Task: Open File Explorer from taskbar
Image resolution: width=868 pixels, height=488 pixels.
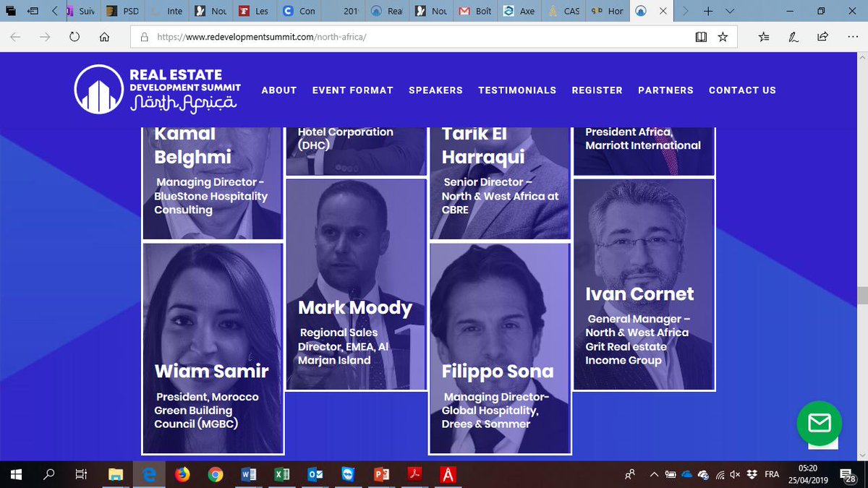Action: point(115,474)
